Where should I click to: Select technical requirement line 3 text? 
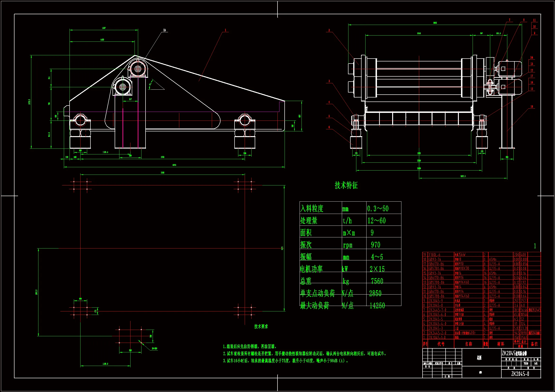pyautogui.click(x=285, y=361)
